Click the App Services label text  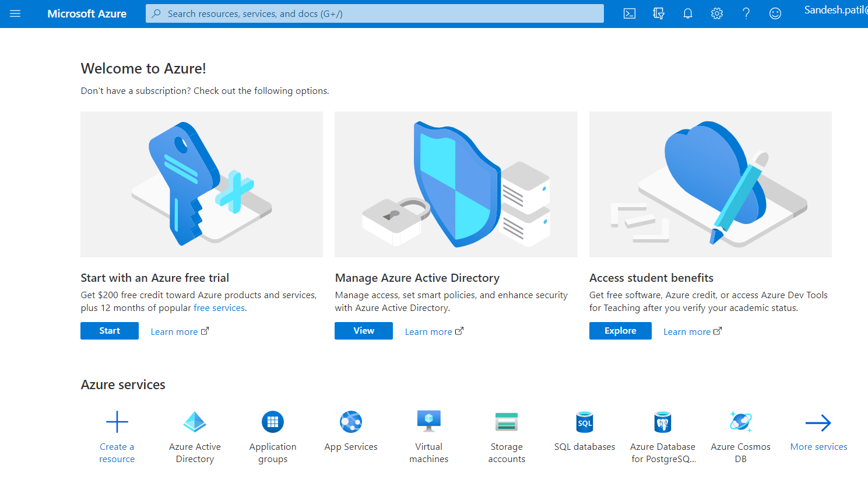click(x=351, y=447)
